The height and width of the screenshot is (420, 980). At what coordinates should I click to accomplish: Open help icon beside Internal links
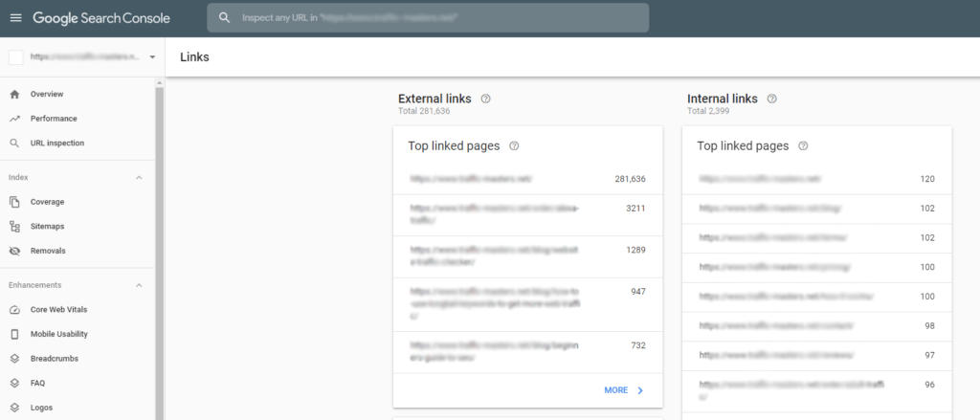tap(772, 99)
